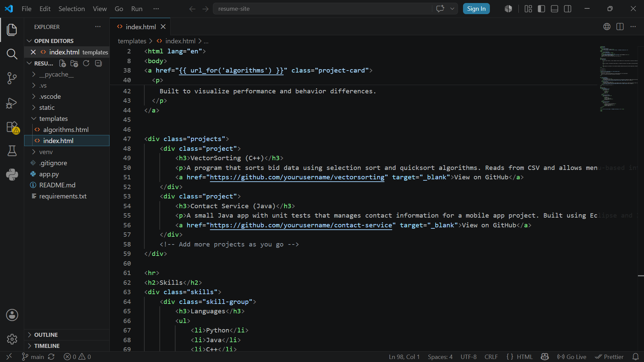Split the editor to the right
Image resolution: width=644 pixels, height=362 pixels.
click(620, 27)
